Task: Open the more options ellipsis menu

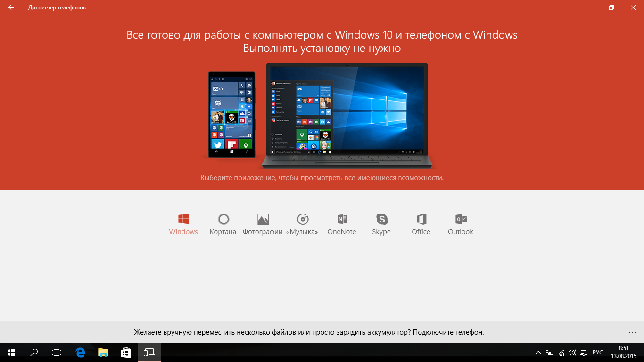Action: pos(633,332)
